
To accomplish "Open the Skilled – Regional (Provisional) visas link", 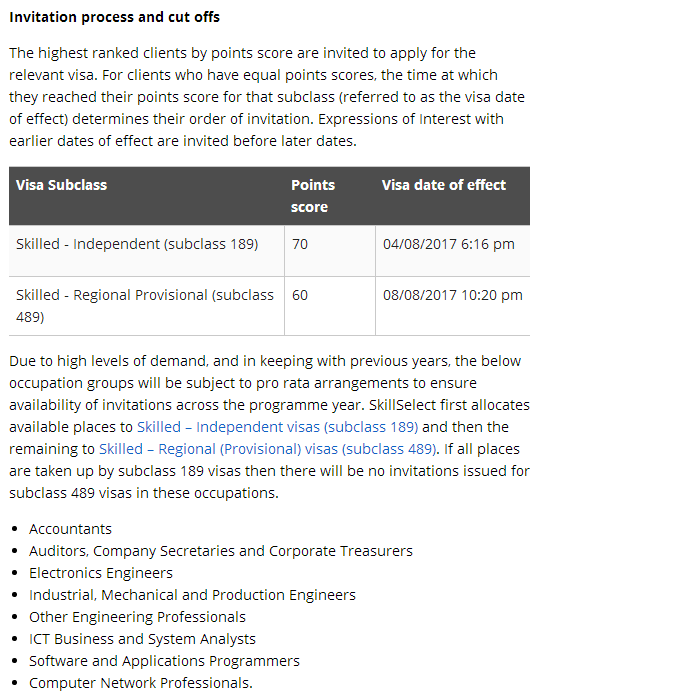I will point(267,449).
